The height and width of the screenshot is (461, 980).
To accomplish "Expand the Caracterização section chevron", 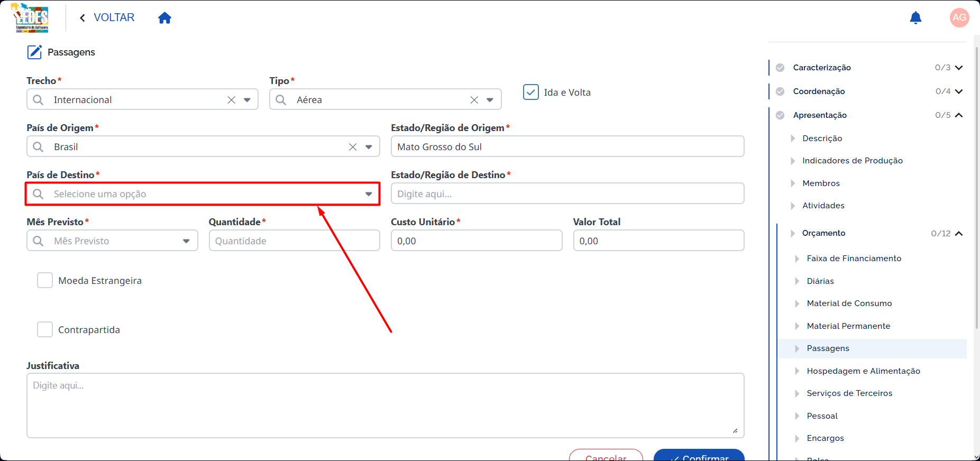I will (959, 68).
